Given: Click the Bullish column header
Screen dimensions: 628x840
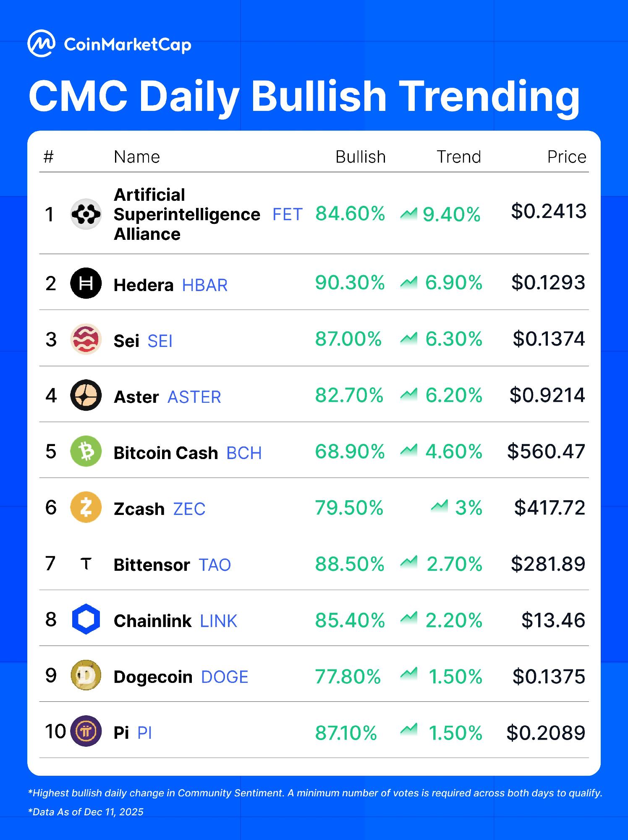Looking at the screenshot, I should [x=360, y=157].
